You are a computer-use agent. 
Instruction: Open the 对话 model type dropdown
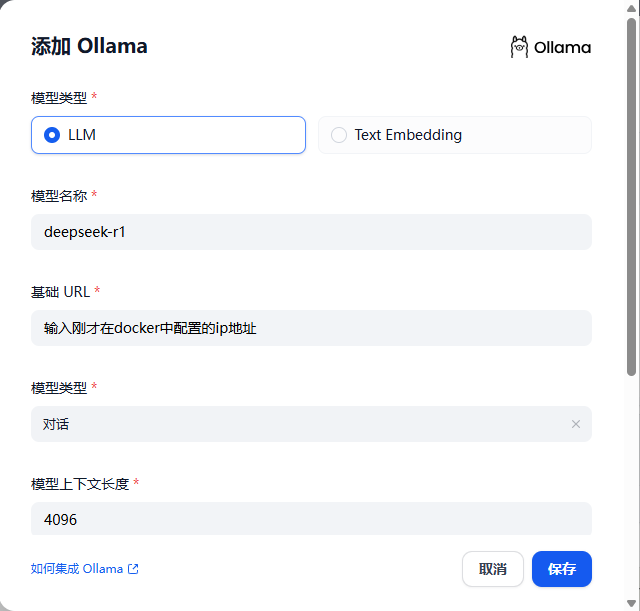(x=300, y=424)
